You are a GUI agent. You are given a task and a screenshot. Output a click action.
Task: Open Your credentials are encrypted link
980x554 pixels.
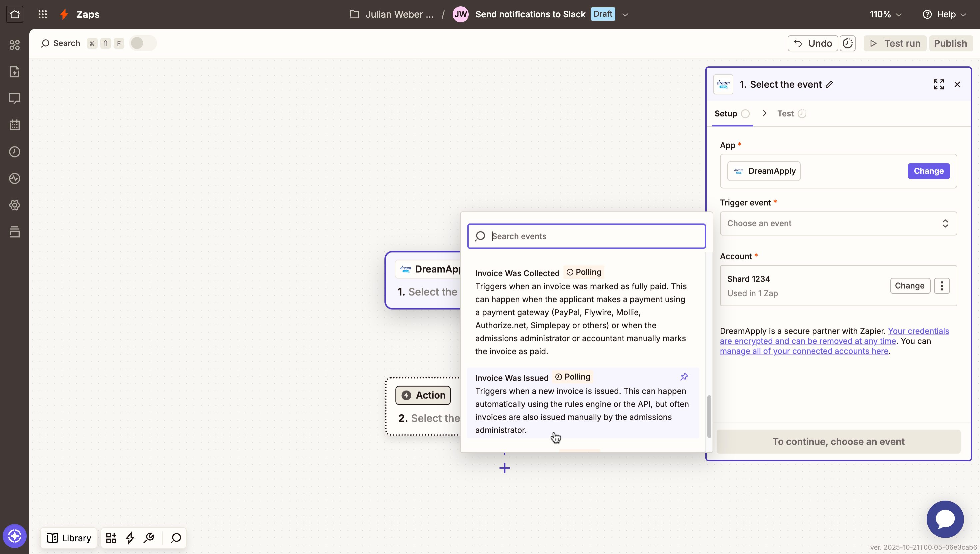tap(834, 336)
